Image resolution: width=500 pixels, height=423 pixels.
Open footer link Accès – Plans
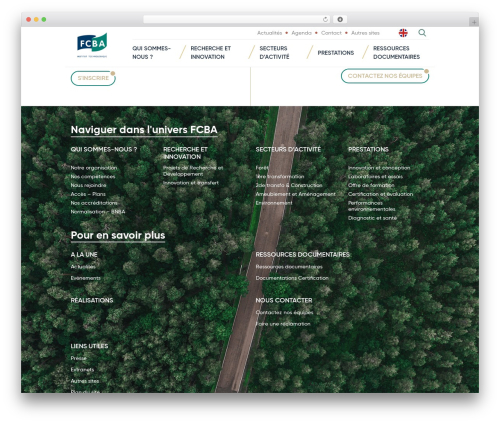(x=88, y=194)
